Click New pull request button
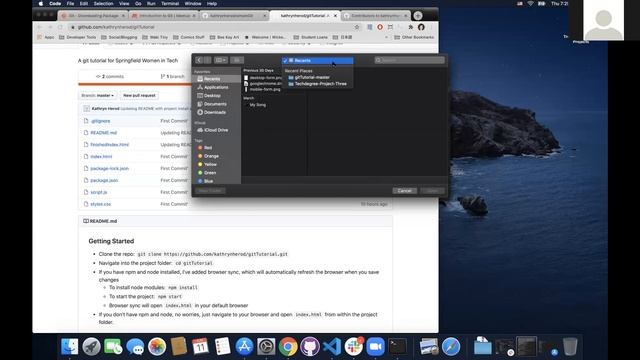 [139, 96]
